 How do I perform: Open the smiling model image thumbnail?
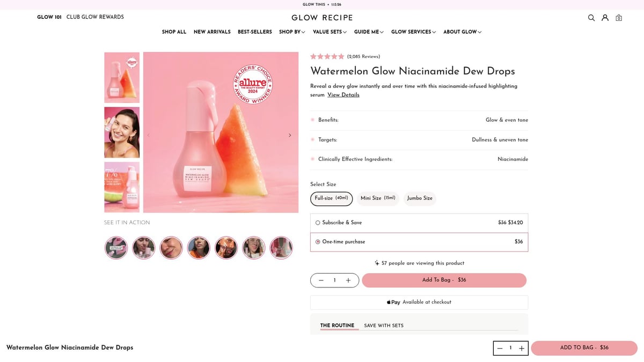tap(122, 132)
